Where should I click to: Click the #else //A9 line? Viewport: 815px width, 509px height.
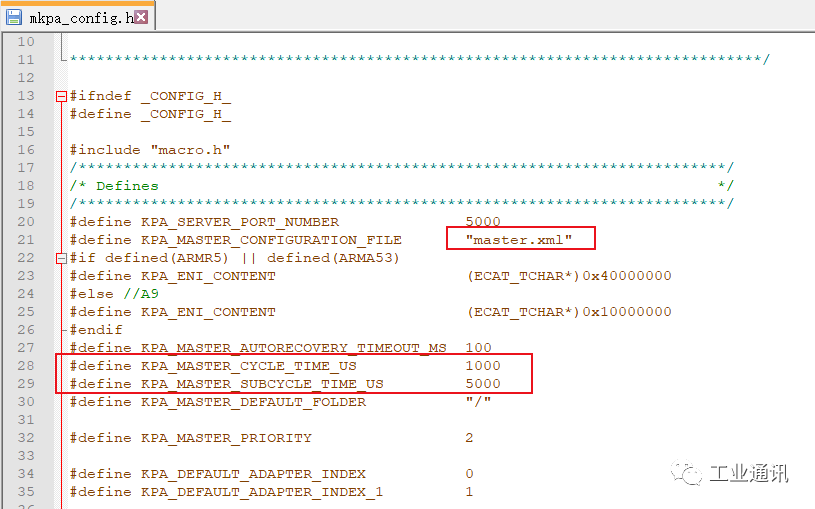[114, 294]
